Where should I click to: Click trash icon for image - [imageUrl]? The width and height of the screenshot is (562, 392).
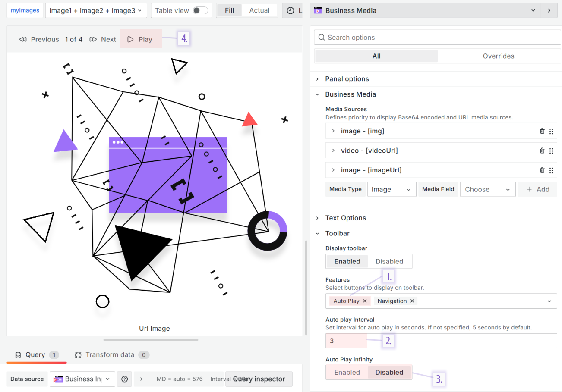click(x=542, y=170)
